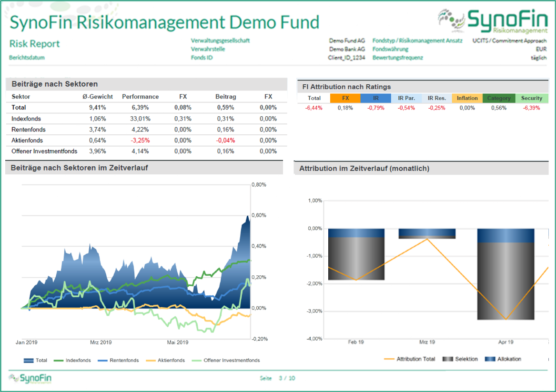The image size is (556, 392).
Task: Click the Security attribution value '-6,39%'
Action: [x=532, y=108]
